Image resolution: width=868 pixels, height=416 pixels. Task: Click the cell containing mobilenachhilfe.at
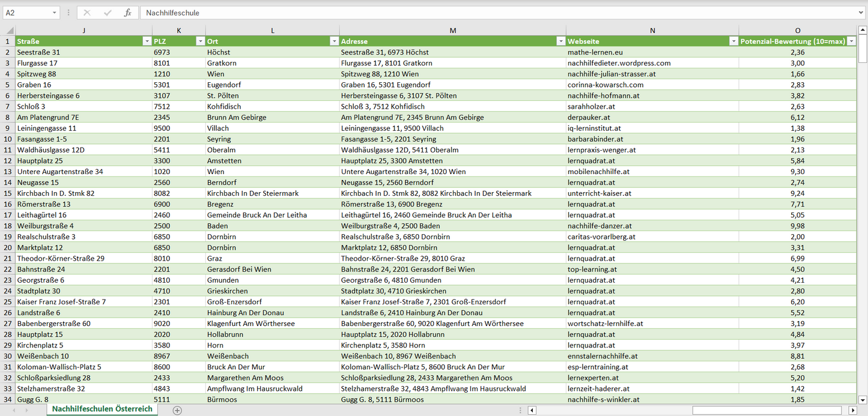tap(598, 172)
